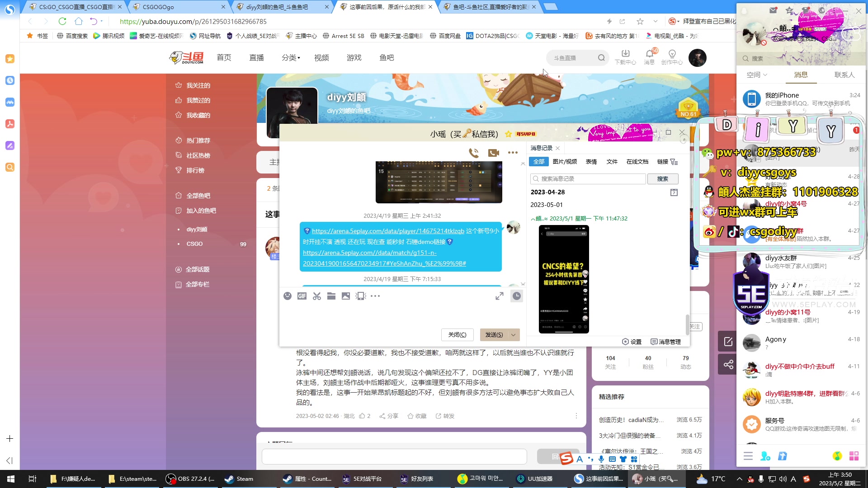Bookmark this page with the star icon

tap(640, 21)
